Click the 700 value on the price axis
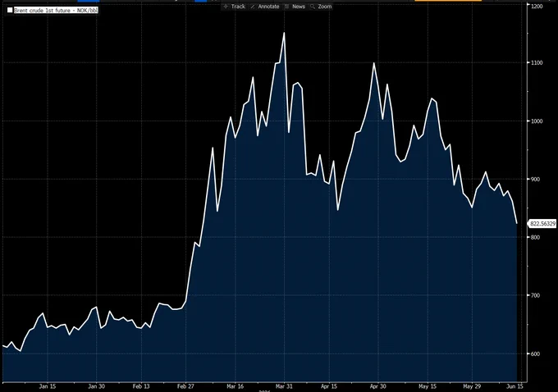Image resolution: width=558 pixels, height=392 pixels. pos(536,295)
